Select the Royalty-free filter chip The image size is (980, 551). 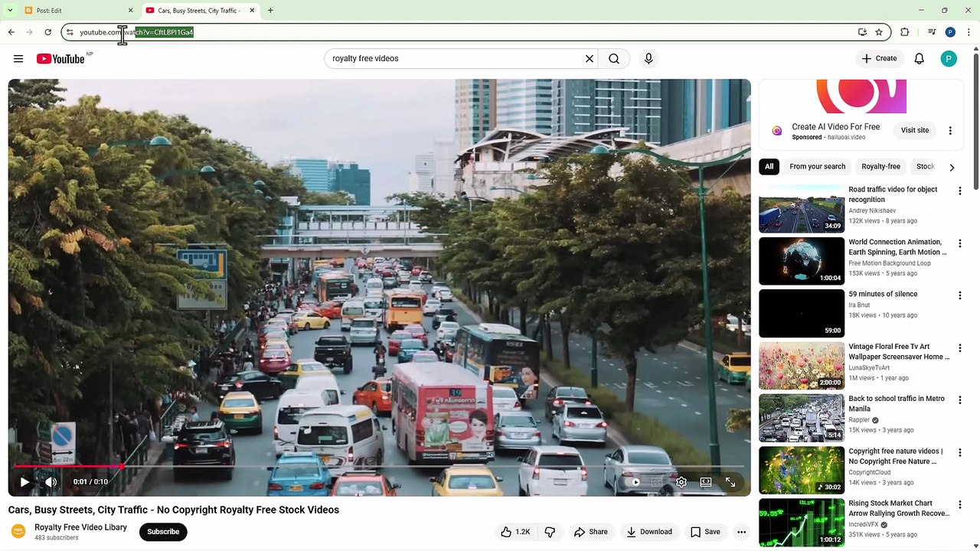pos(880,167)
